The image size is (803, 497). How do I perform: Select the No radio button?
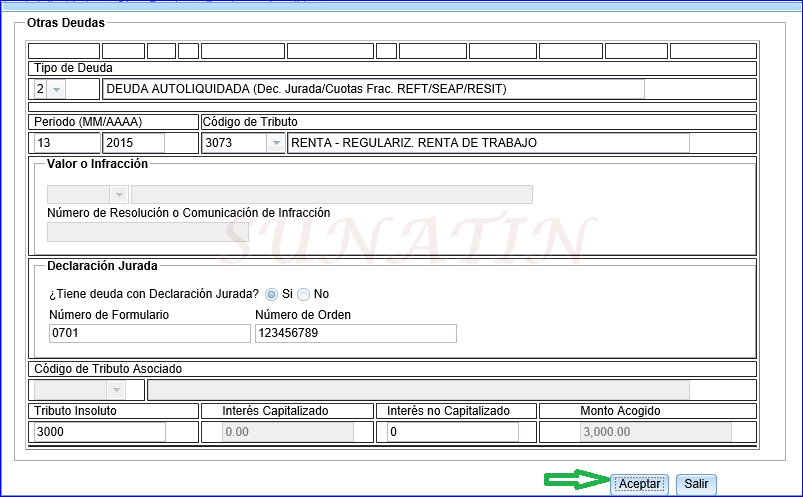tap(304, 294)
